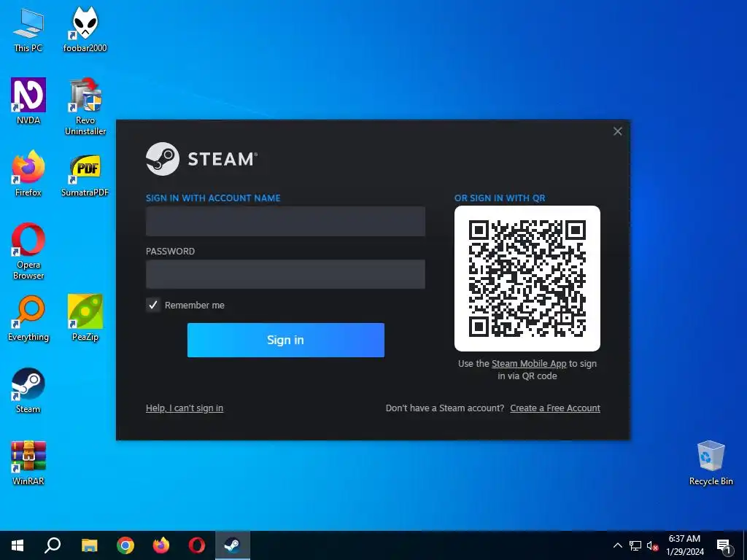Open the Steam Mobile App link
This screenshot has width=747, height=560.
(x=529, y=364)
